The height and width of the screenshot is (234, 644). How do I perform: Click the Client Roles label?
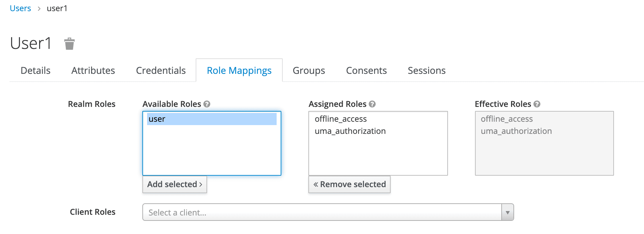93,212
